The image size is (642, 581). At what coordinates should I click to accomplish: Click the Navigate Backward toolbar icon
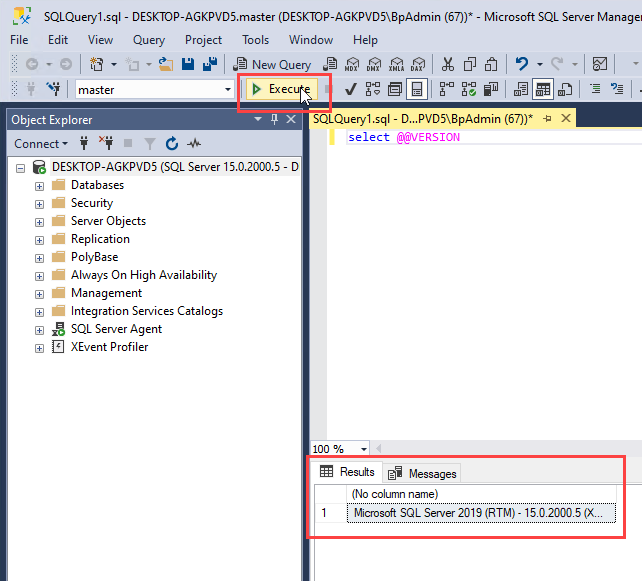click(32, 64)
